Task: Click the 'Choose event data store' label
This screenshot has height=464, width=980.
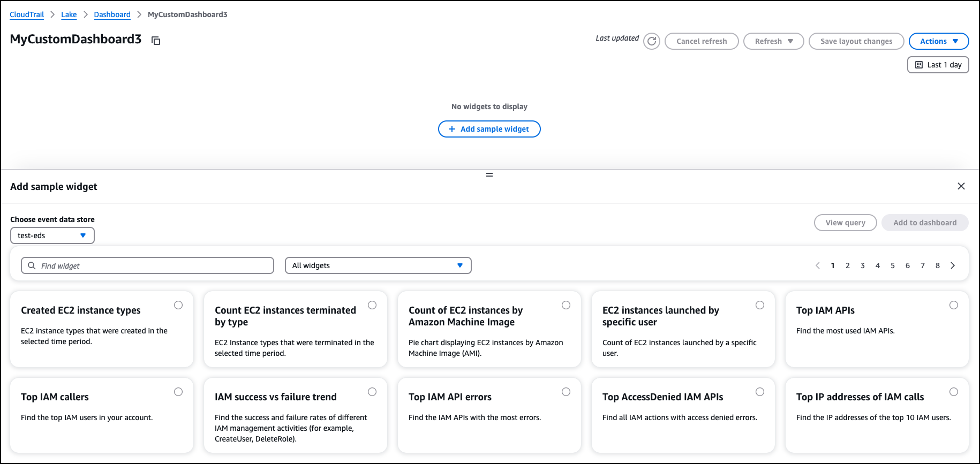Action: [x=52, y=219]
